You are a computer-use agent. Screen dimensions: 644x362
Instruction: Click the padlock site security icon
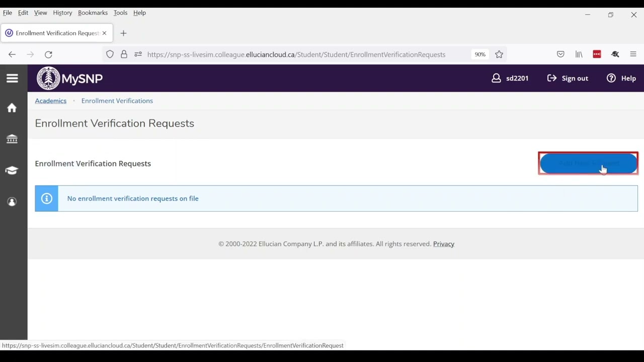pos(124,54)
